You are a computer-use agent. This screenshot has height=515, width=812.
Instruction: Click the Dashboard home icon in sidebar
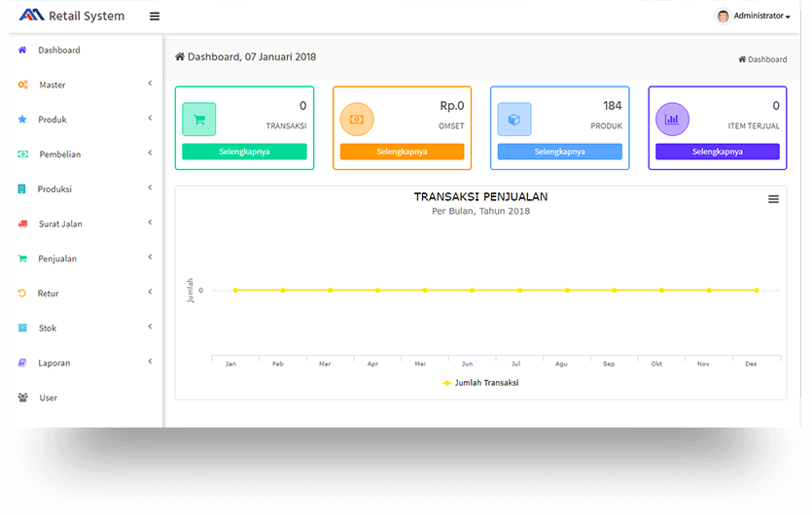[x=22, y=51]
